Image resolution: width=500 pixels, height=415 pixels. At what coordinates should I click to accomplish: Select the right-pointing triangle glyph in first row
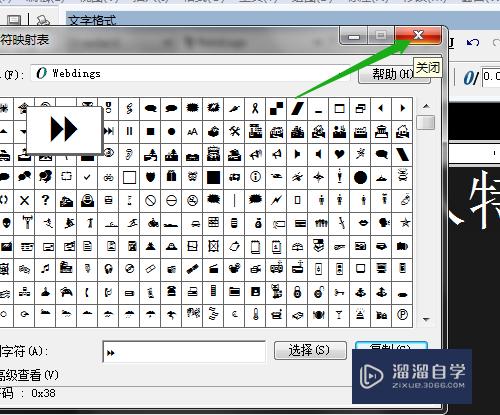(402, 108)
